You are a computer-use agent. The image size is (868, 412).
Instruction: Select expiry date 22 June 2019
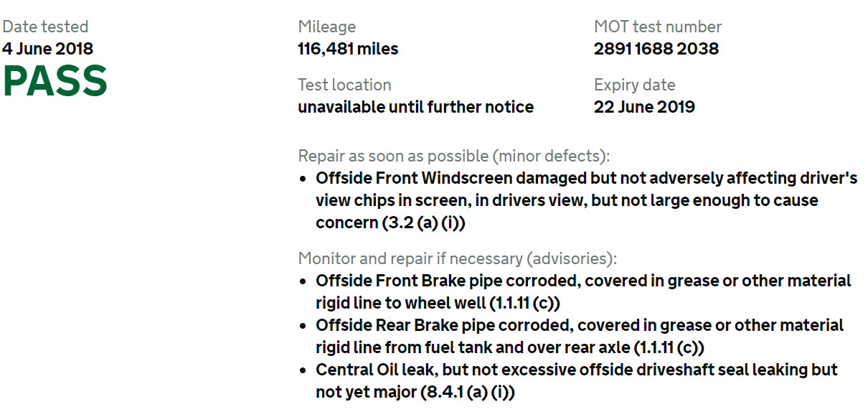click(644, 107)
